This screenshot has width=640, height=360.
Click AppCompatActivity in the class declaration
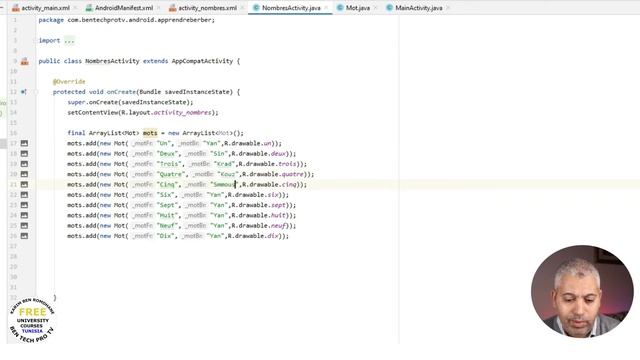point(202,61)
